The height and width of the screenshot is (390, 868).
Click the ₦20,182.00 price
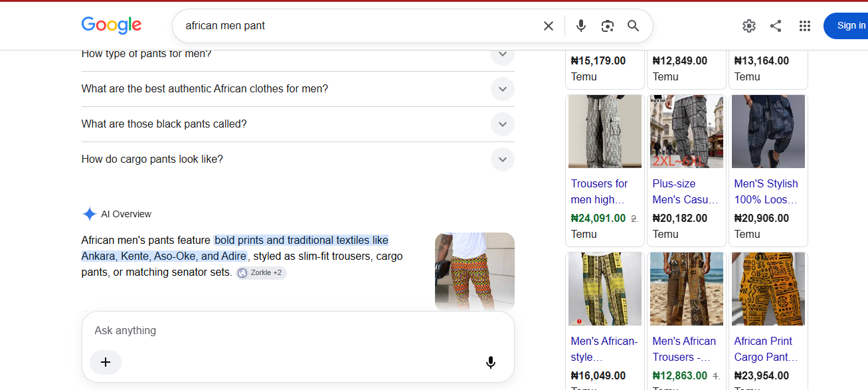coord(680,218)
